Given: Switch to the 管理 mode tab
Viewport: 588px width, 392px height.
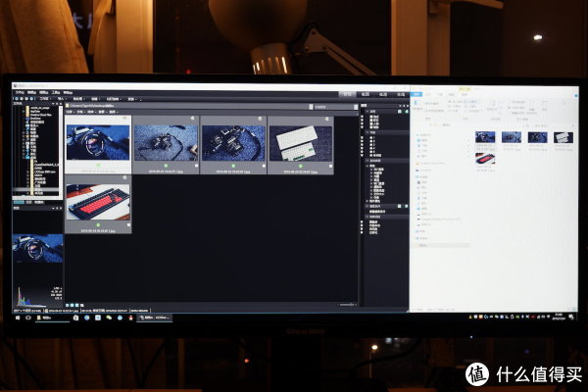Looking at the screenshot, I should (x=348, y=94).
